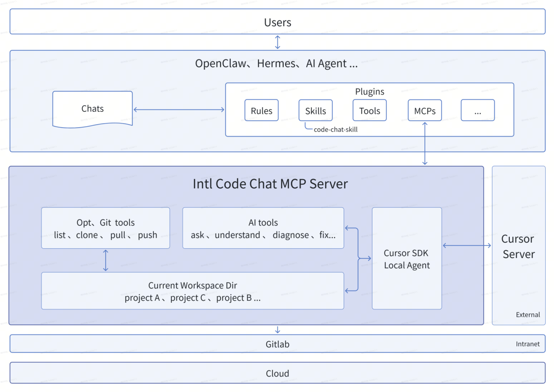Select the "list, clone, pull, push" text
The image size is (554, 392).
pos(106,235)
